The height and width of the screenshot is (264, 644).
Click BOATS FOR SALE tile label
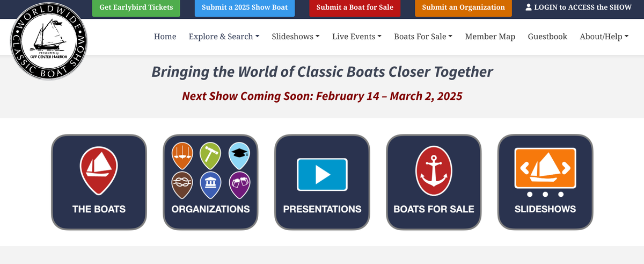point(434,209)
